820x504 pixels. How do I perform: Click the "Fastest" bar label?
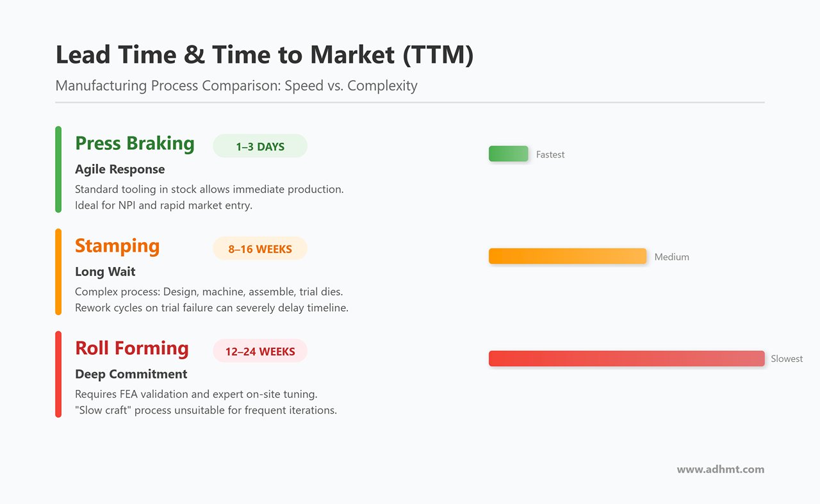[550, 155]
